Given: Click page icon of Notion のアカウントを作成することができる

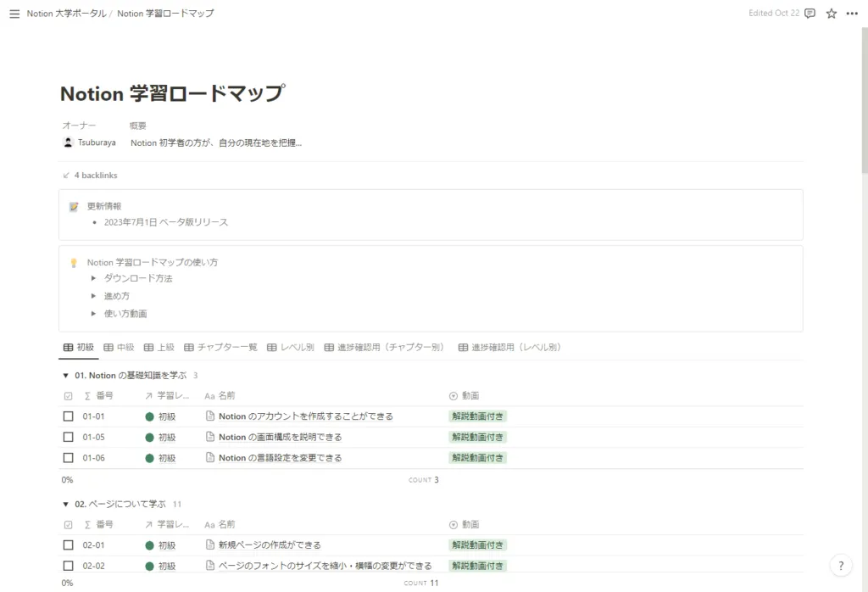Looking at the screenshot, I should pyautogui.click(x=210, y=416).
